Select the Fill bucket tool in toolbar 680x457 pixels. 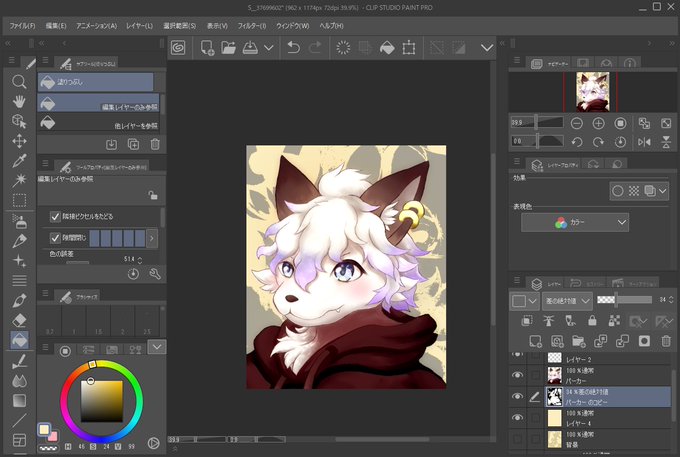[19, 340]
